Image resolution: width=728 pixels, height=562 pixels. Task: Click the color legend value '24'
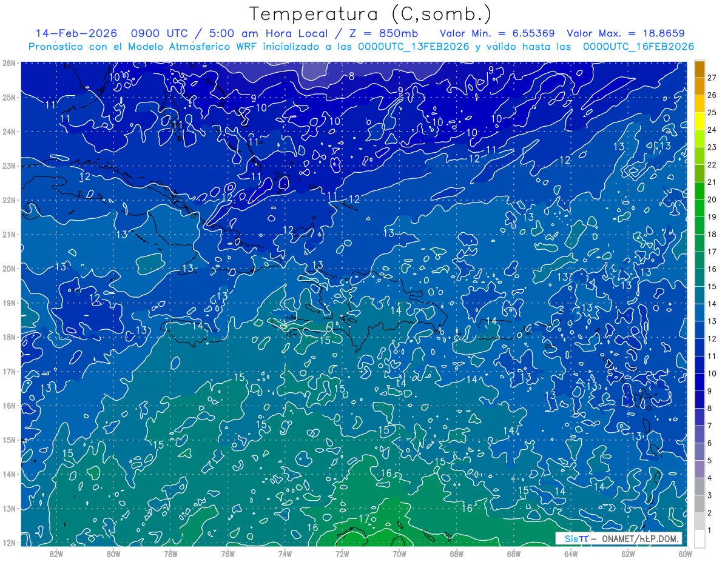(x=712, y=130)
